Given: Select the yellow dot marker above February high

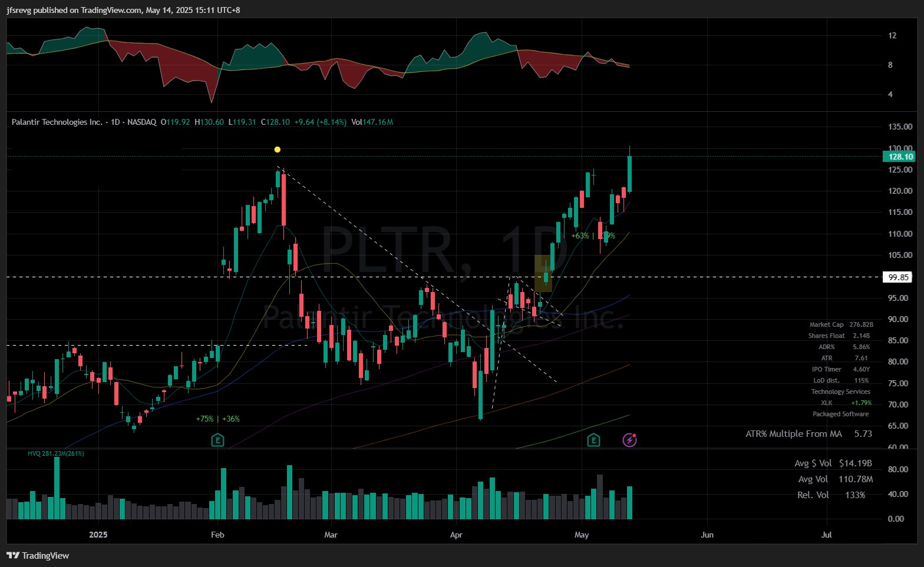Looking at the screenshot, I should (x=278, y=150).
